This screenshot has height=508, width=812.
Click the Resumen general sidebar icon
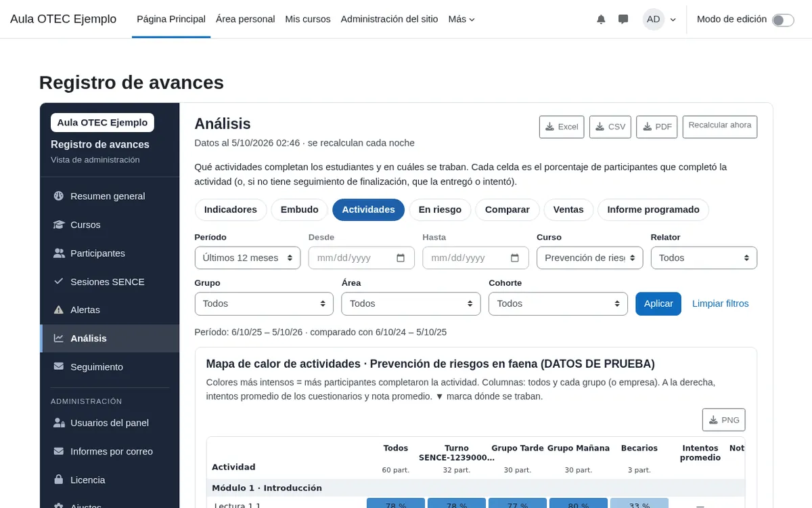(58, 196)
